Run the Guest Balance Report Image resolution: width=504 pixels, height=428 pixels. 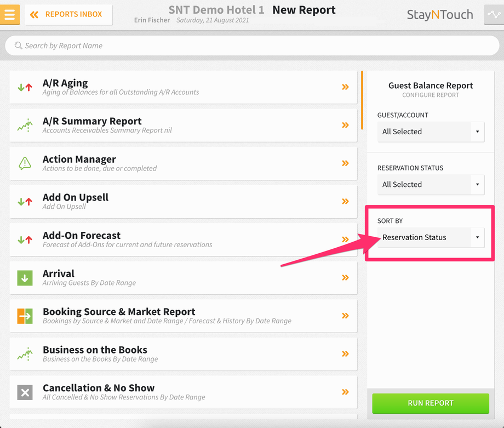(431, 403)
